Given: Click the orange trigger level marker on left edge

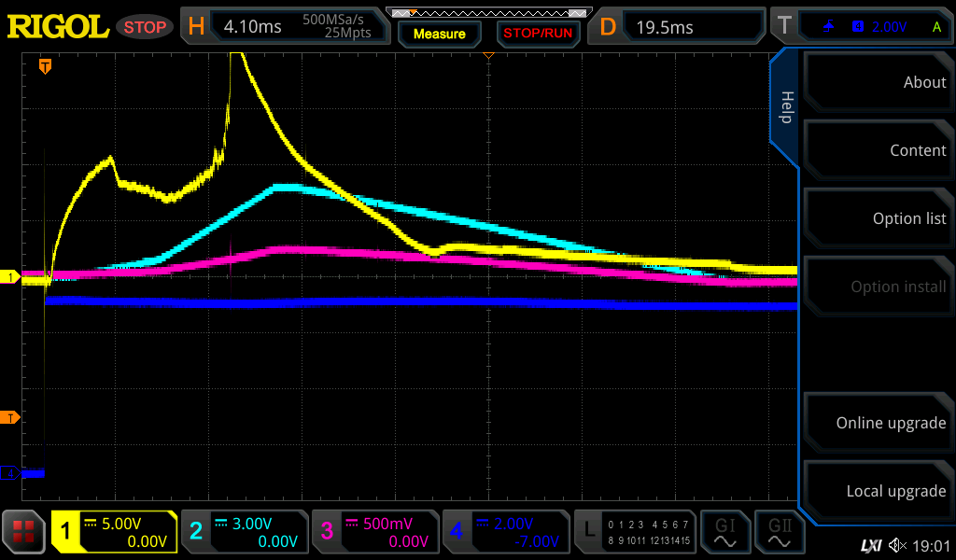Looking at the screenshot, I should tap(10, 417).
